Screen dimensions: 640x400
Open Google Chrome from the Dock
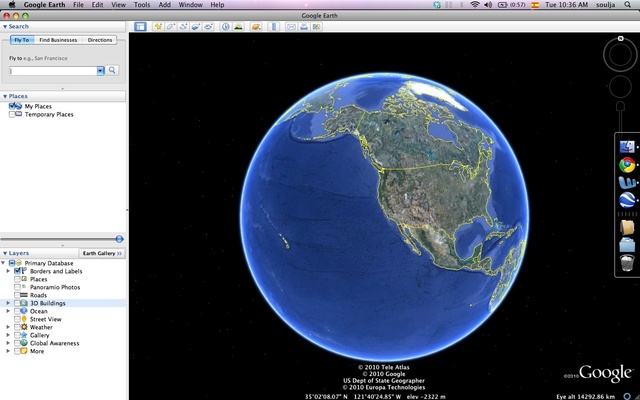click(x=627, y=165)
